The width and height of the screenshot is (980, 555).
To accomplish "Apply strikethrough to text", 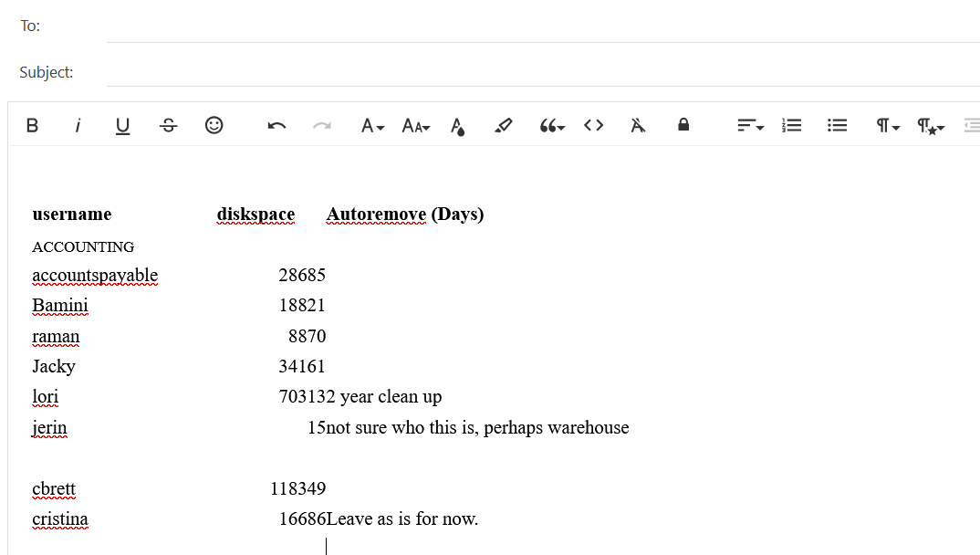I will 168,125.
